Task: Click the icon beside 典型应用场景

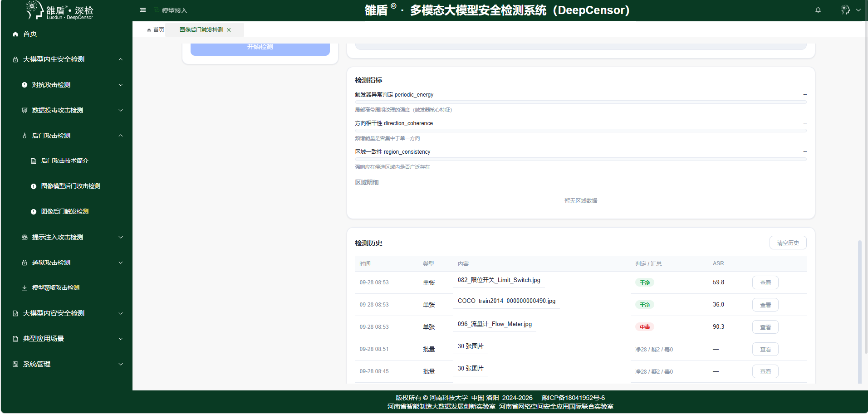Action: pos(15,339)
